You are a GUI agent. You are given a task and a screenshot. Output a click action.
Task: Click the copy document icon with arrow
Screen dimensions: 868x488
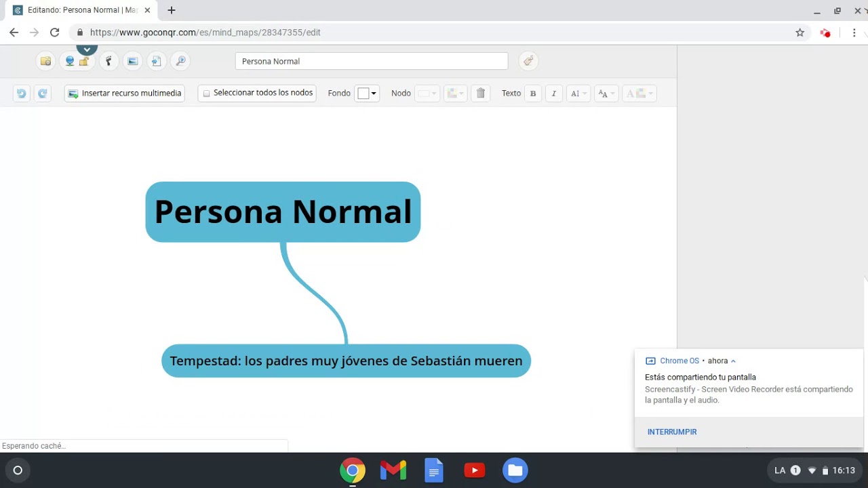pos(157,61)
